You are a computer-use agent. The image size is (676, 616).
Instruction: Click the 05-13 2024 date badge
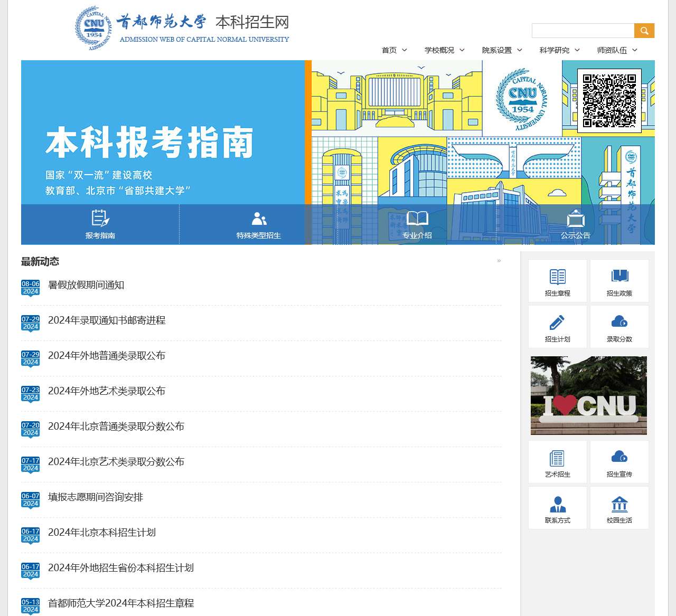(x=31, y=606)
